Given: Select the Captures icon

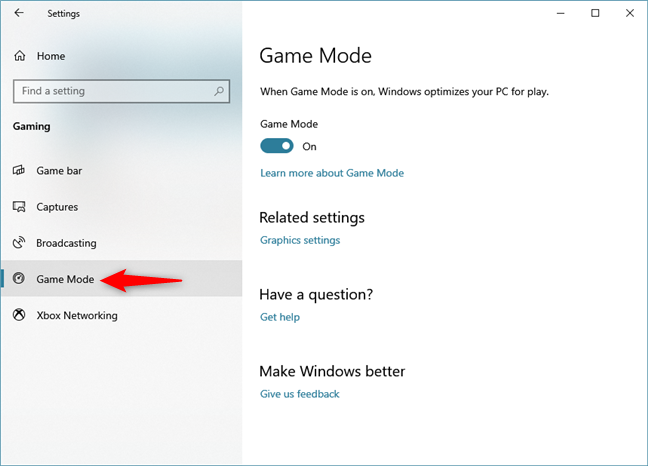Looking at the screenshot, I should pyautogui.click(x=19, y=207).
